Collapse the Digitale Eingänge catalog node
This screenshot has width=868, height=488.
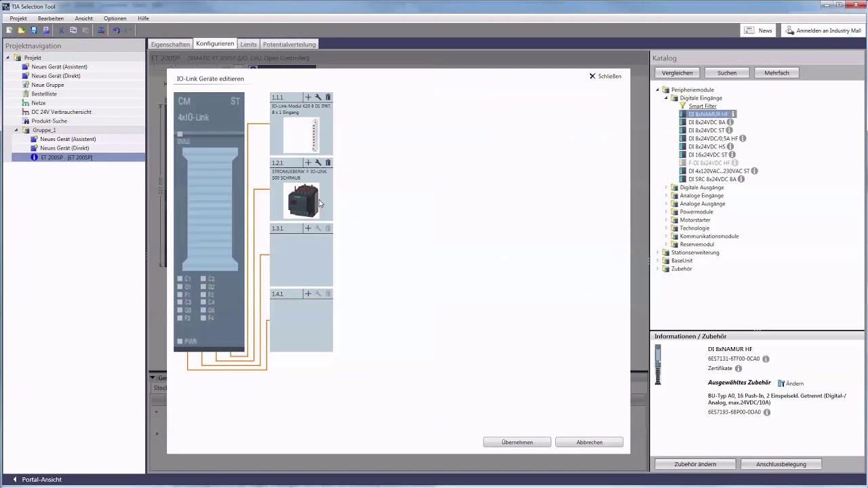pos(666,98)
